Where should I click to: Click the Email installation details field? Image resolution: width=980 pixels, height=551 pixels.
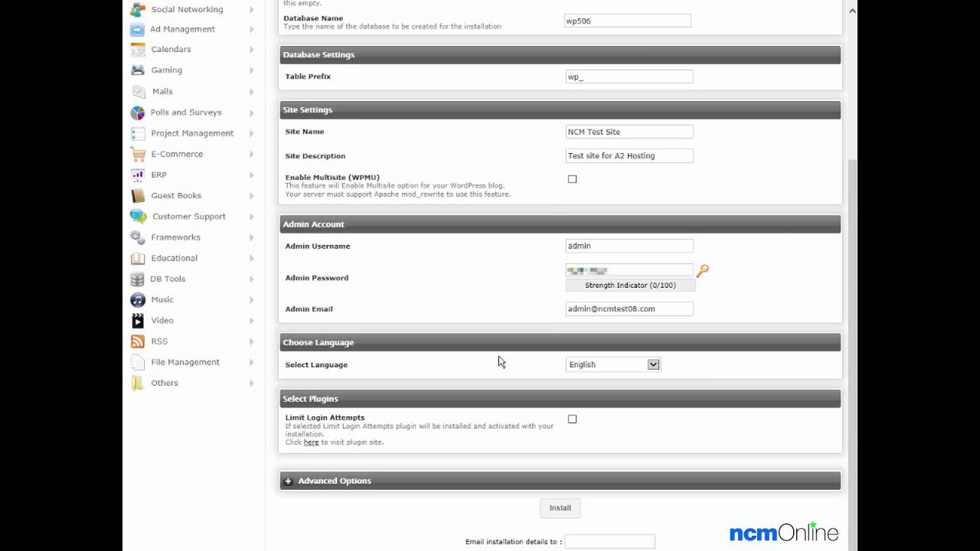tap(609, 542)
